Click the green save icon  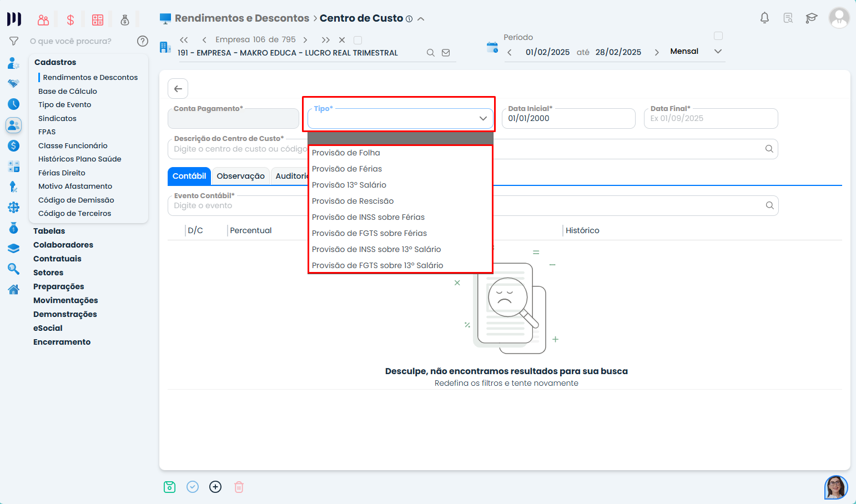(170, 487)
